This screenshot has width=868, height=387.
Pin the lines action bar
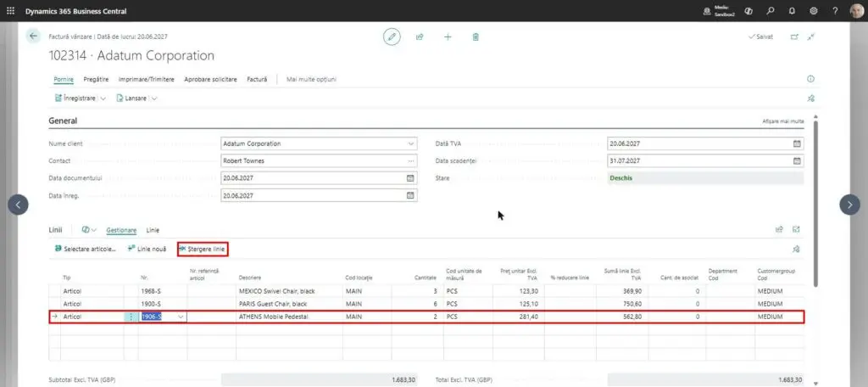coord(796,249)
